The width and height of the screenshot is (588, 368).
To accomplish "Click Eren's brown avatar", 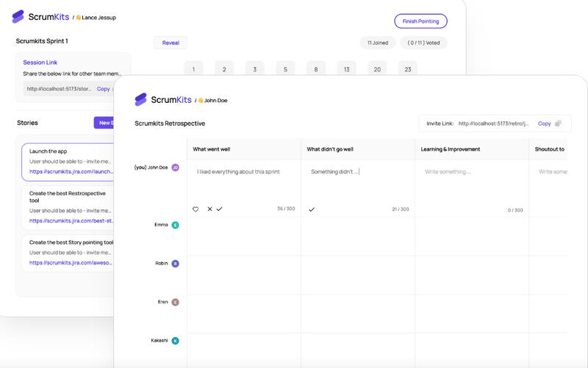I will (175, 302).
